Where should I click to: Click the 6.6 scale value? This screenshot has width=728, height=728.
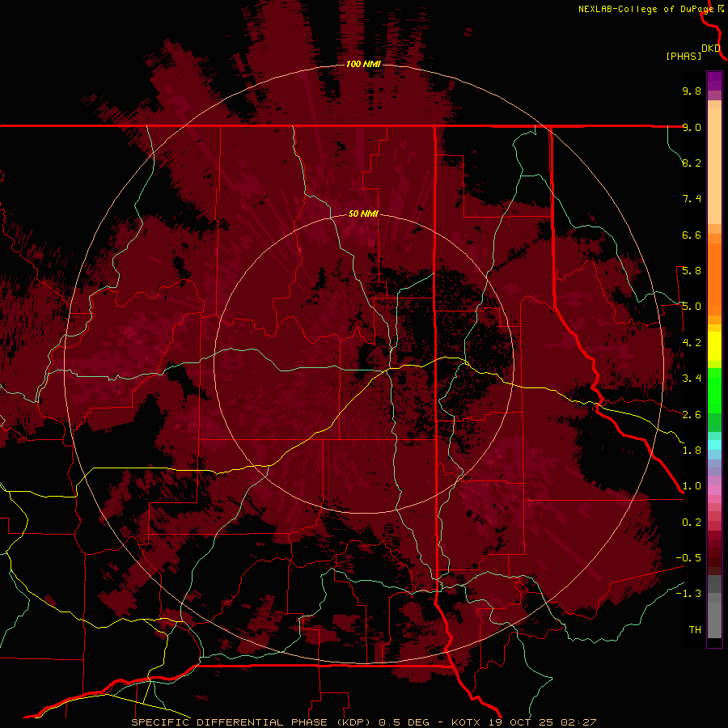692,235
